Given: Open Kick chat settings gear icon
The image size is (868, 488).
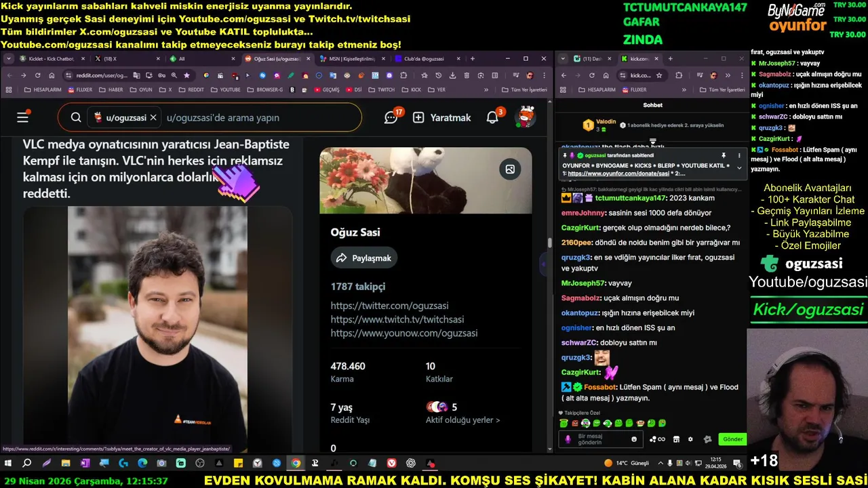Looking at the screenshot, I should (691, 439).
